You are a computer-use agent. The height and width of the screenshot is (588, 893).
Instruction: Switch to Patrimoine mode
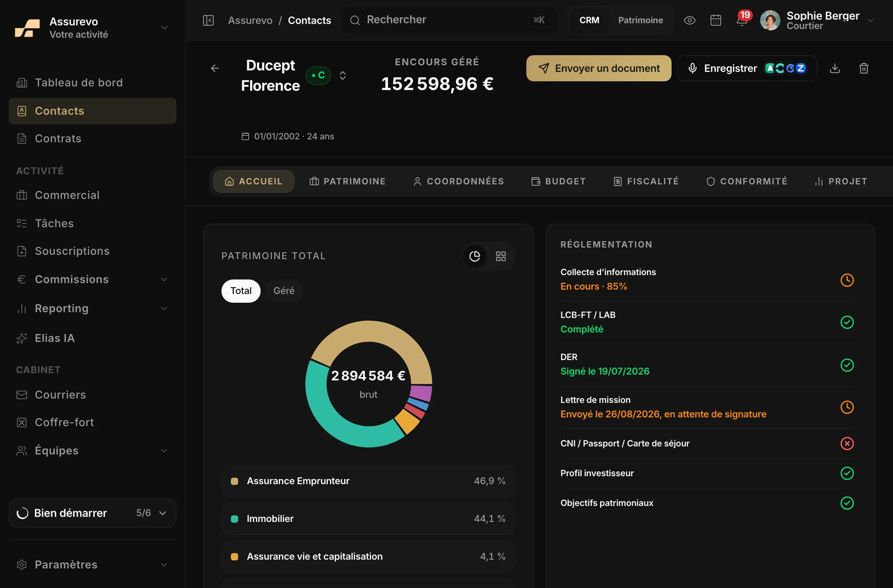click(x=640, y=20)
